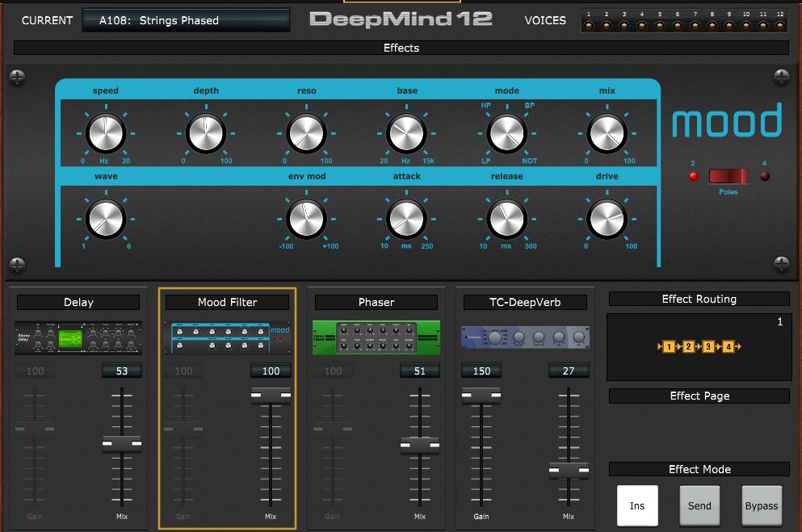Adjust the env mod knob
The image size is (802, 532).
(x=306, y=219)
